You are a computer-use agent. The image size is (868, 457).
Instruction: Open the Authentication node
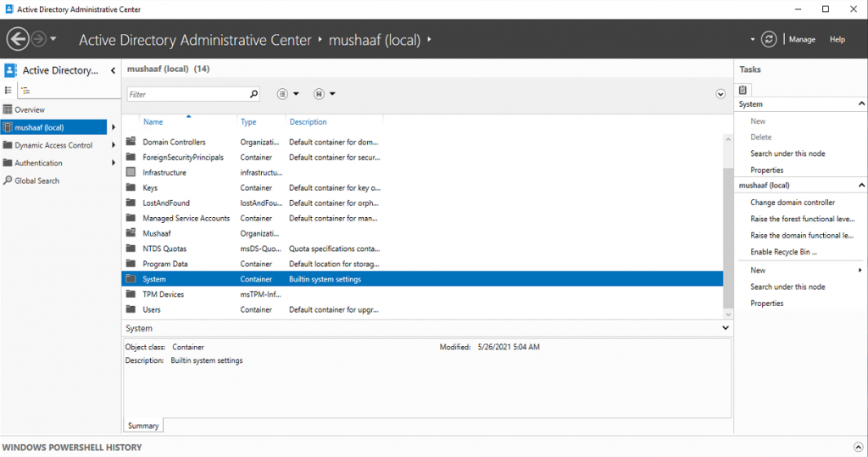click(38, 163)
